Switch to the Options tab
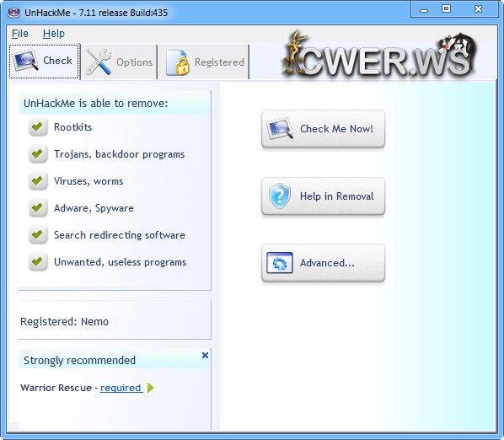504x440 pixels. 119,62
